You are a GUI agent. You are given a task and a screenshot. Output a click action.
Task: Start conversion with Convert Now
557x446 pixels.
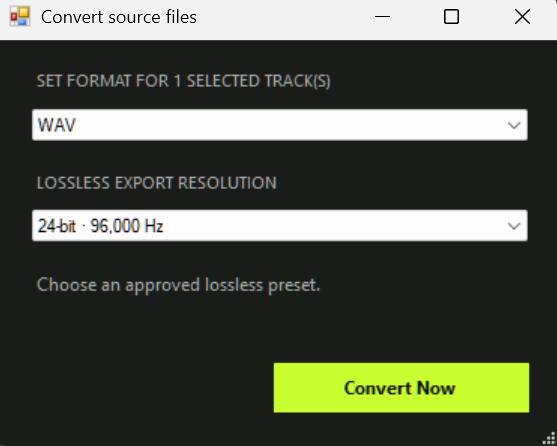401,387
